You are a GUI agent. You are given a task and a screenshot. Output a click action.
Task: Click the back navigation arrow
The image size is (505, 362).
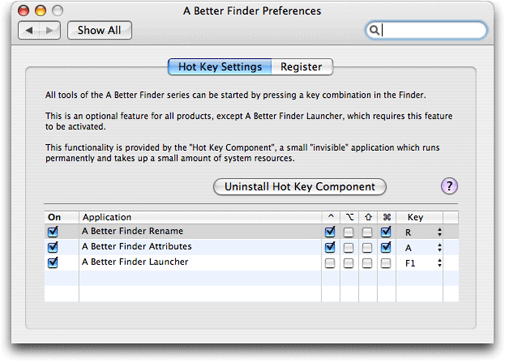(29, 30)
